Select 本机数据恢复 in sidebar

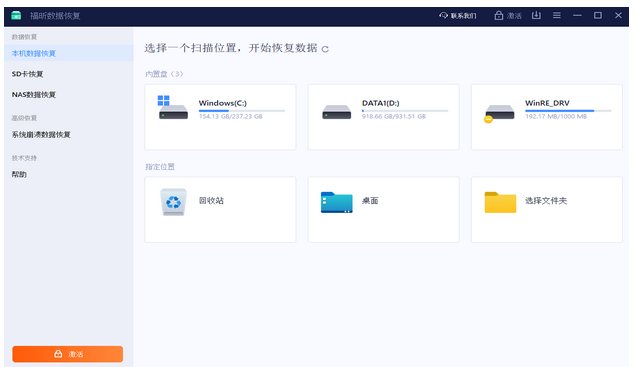click(x=69, y=53)
